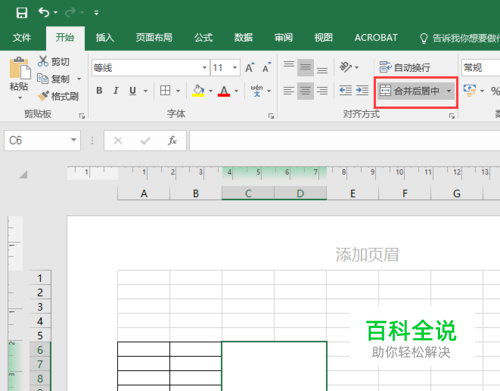
Task: Open the 页面布局 ribbon tab
Action: coord(154,38)
